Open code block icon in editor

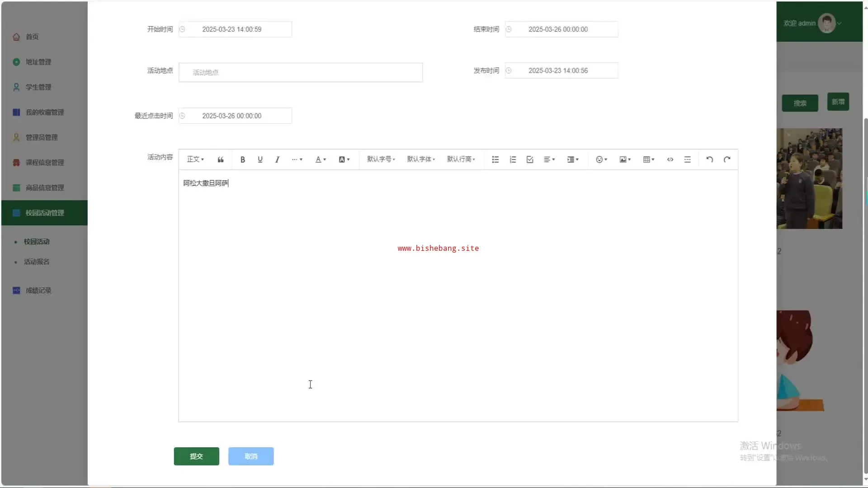click(x=670, y=160)
